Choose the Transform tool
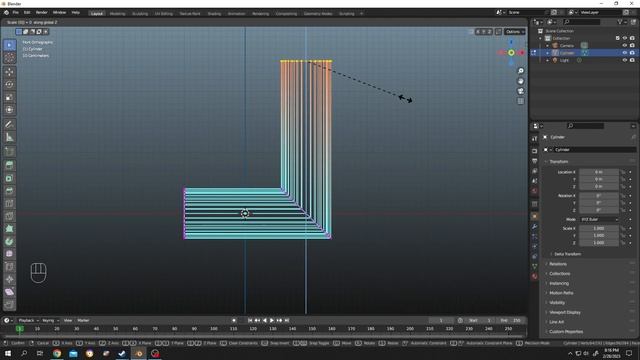640x360 pixels. pos(9,110)
